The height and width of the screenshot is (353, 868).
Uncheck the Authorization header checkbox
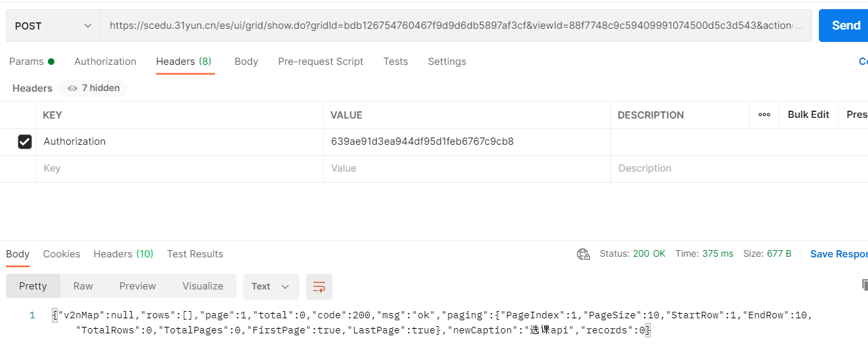tap(25, 141)
